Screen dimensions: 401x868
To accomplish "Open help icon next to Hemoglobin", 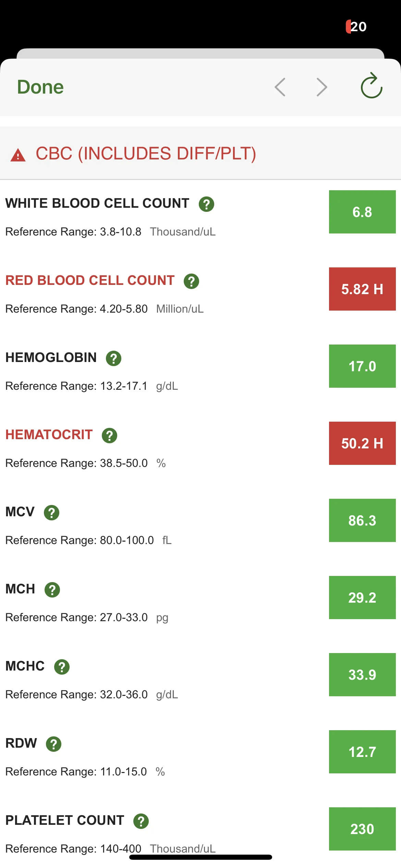I will click(114, 359).
